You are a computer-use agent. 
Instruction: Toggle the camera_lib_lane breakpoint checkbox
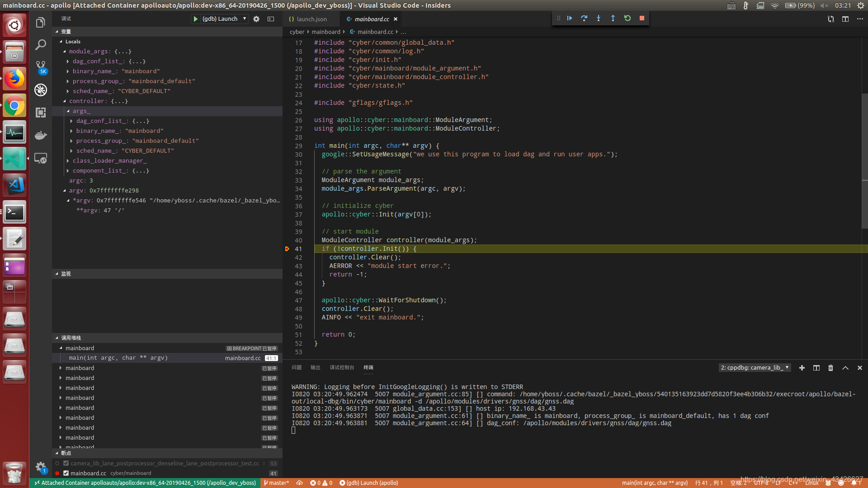pos(66,463)
